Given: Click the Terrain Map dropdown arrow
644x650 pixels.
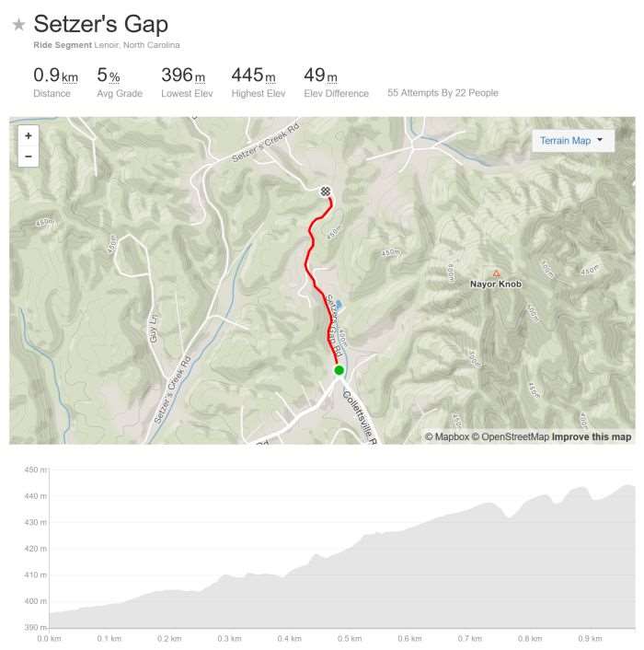Looking at the screenshot, I should click(600, 140).
